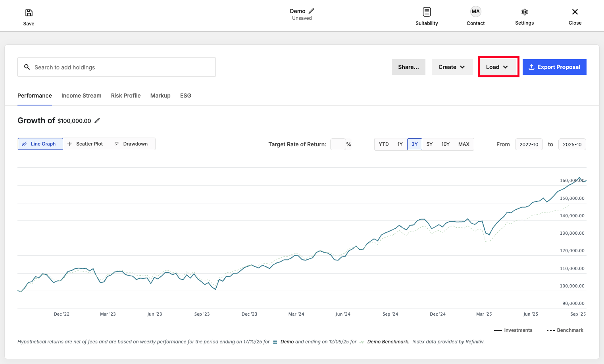604x364 pixels.
Task: Click the Export Proposal button
Action: [x=554, y=67]
